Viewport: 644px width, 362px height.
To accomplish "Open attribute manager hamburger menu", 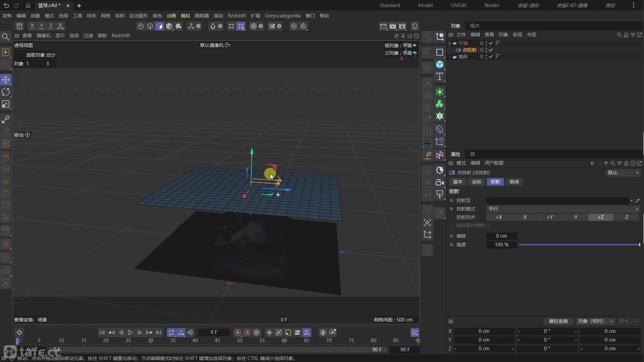I will [x=451, y=163].
